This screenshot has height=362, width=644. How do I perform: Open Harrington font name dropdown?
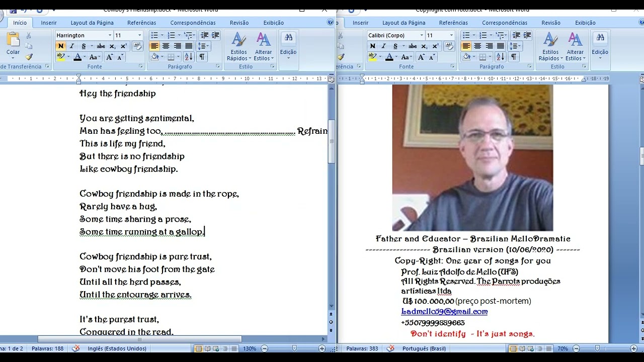pos(110,35)
